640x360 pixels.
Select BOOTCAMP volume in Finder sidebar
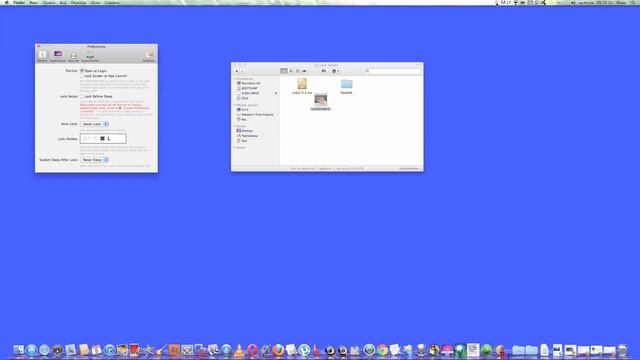click(248, 88)
